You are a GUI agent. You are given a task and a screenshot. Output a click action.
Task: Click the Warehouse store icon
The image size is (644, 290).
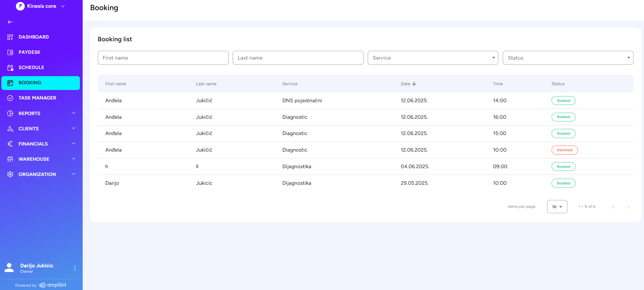coord(10,159)
